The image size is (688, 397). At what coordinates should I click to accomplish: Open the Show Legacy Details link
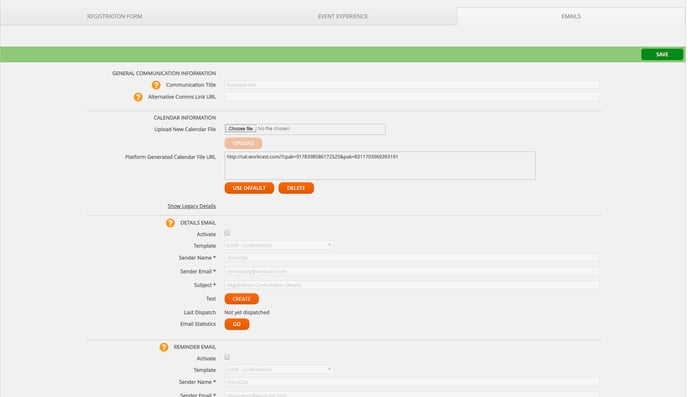point(191,206)
